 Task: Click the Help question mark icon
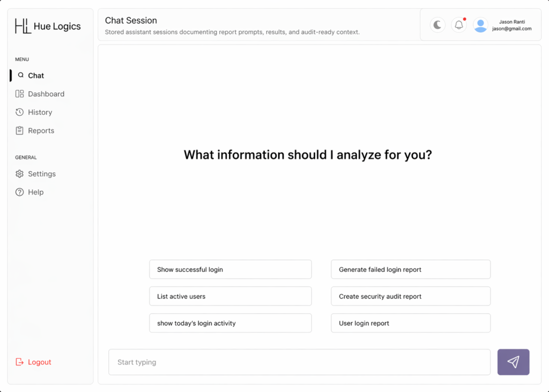[20, 192]
